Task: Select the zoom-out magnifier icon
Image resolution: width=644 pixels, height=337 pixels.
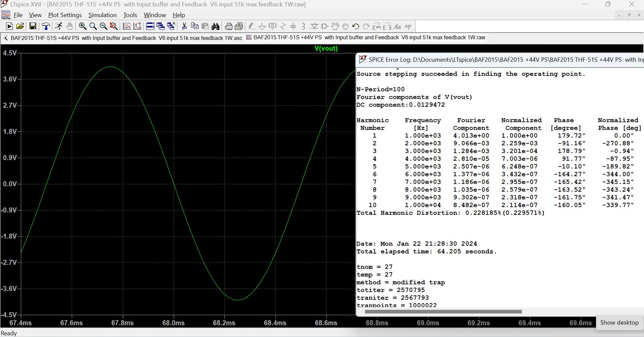Action: tap(103, 26)
